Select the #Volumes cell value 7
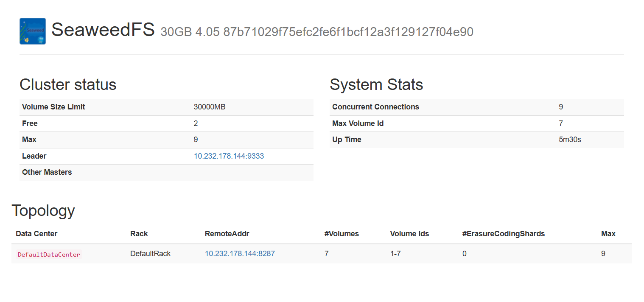 (x=326, y=254)
